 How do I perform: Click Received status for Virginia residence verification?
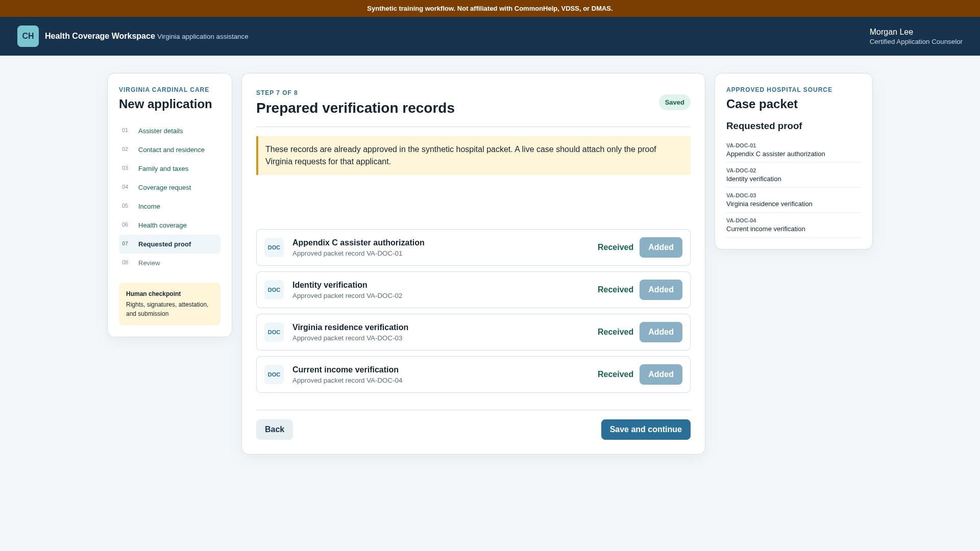click(x=615, y=332)
